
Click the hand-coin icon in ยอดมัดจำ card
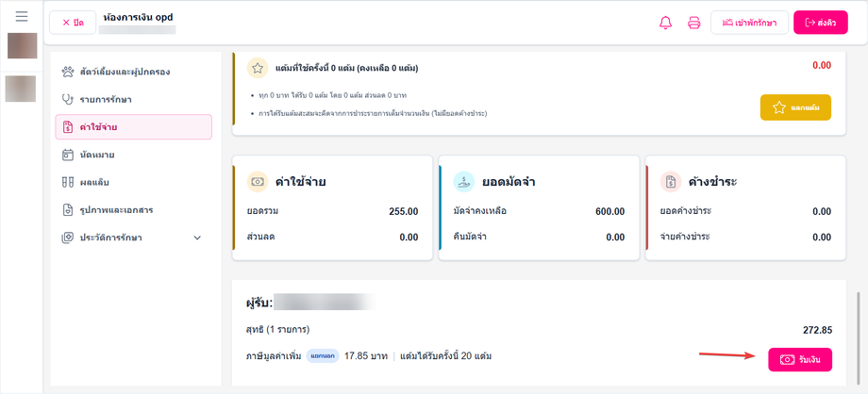pyautogui.click(x=464, y=182)
